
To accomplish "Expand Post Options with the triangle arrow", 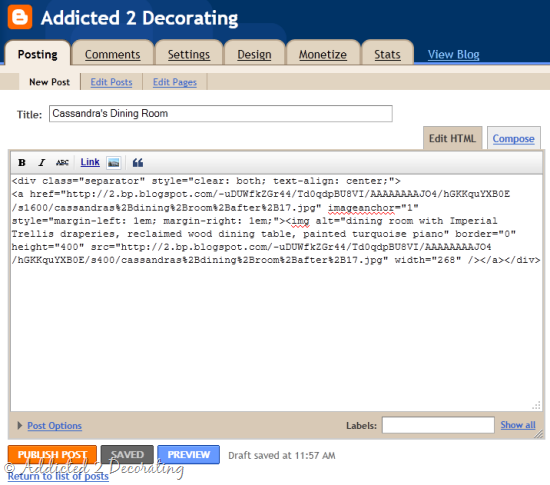I will [20, 425].
